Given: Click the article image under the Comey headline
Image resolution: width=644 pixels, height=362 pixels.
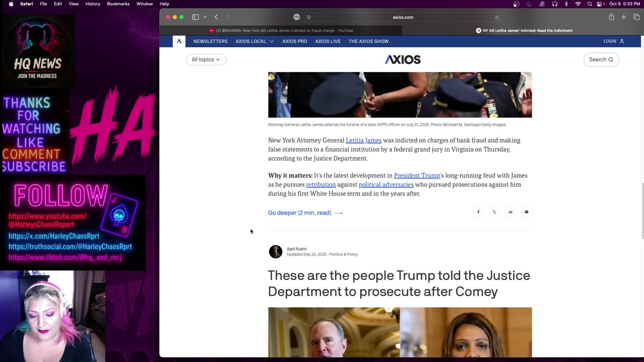Looking at the screenshot, I should tap(399, 332).
